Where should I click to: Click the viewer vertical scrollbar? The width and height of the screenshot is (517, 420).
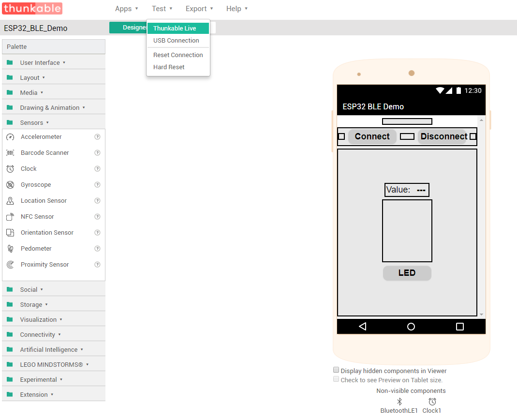(x=481, y=218)
